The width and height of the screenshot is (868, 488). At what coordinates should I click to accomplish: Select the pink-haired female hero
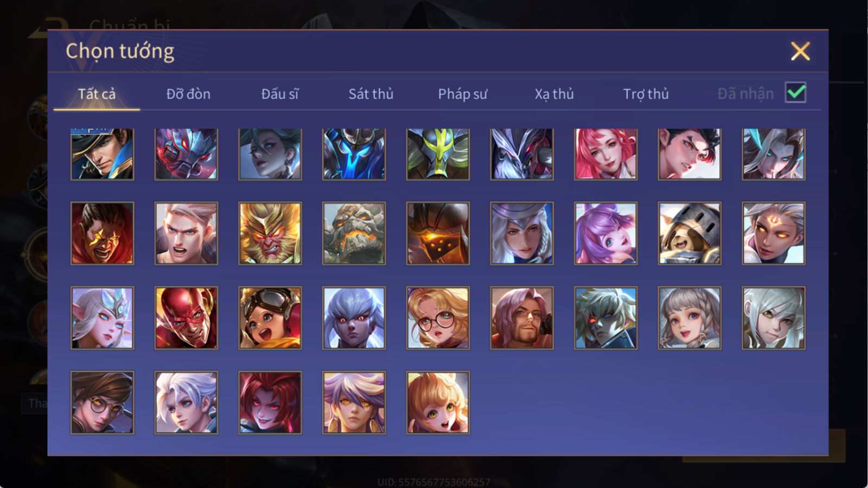coord(605,154)
